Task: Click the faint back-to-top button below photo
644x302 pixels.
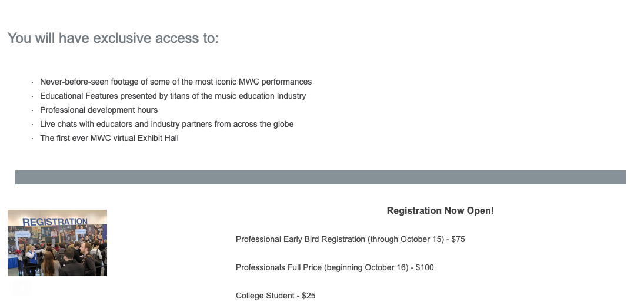Action: tap(21, 287)
